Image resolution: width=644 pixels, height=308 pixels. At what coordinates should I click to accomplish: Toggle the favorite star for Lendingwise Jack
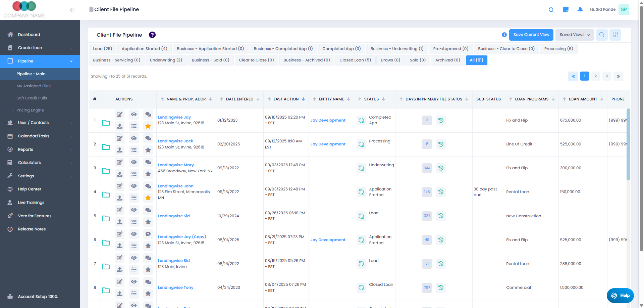[x=148, y=150]
